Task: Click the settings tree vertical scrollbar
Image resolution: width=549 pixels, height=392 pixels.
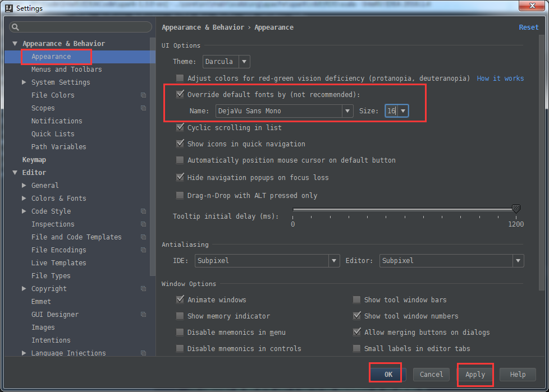Action: (153, 156)
